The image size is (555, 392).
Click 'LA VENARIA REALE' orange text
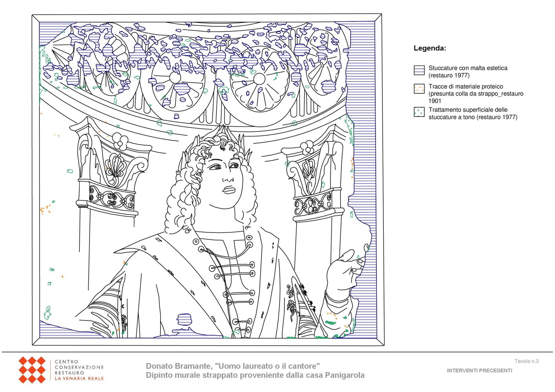[x=79, y=378]
